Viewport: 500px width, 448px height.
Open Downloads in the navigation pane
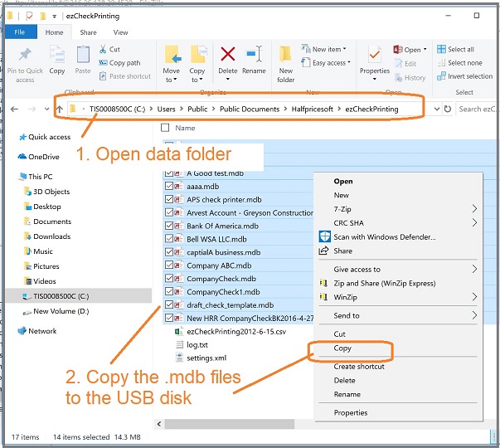[51, 236]
